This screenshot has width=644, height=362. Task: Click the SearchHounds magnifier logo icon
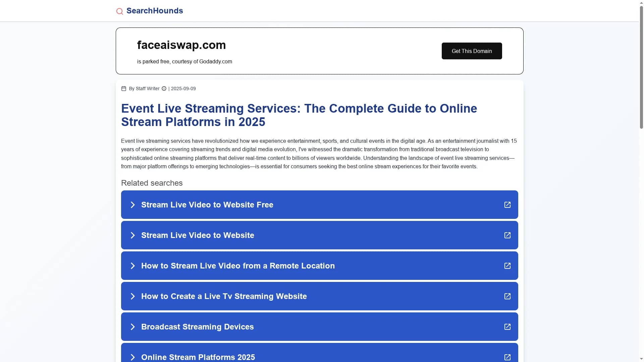pyautogui.click(x=119, y=11)
